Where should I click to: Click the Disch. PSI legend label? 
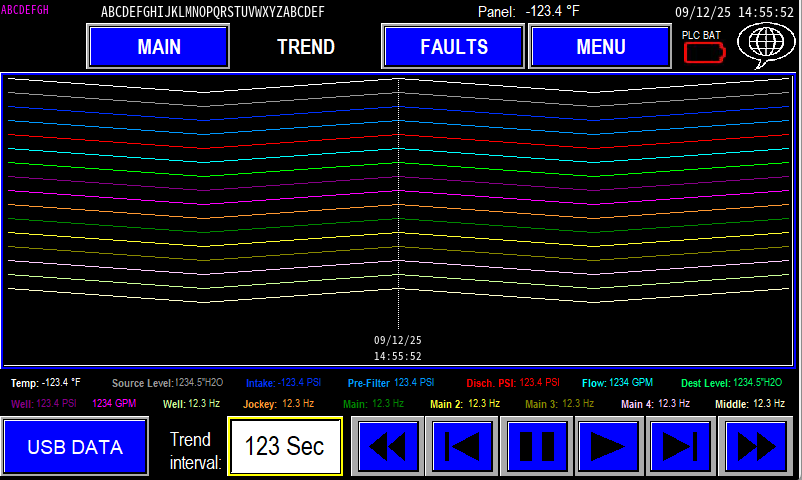pyautogui.click(x=513, y=383)
